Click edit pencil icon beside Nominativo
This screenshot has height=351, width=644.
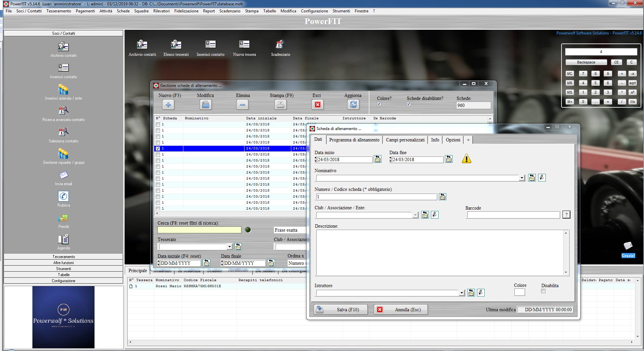(542, 178)
